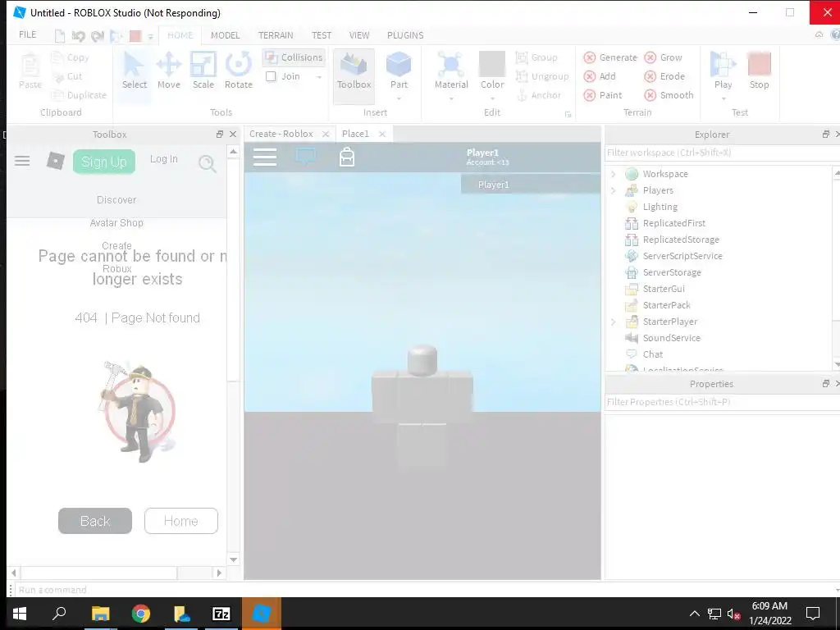This screenshot has height=630, width=840.
Task: Stop the running test
Action: (759, 71)
